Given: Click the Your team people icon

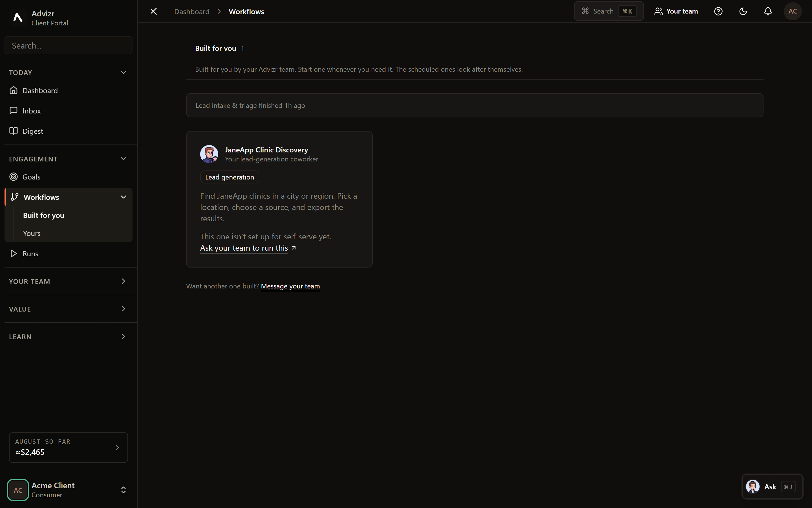Looking at the screenshot, I should [658, 11].
